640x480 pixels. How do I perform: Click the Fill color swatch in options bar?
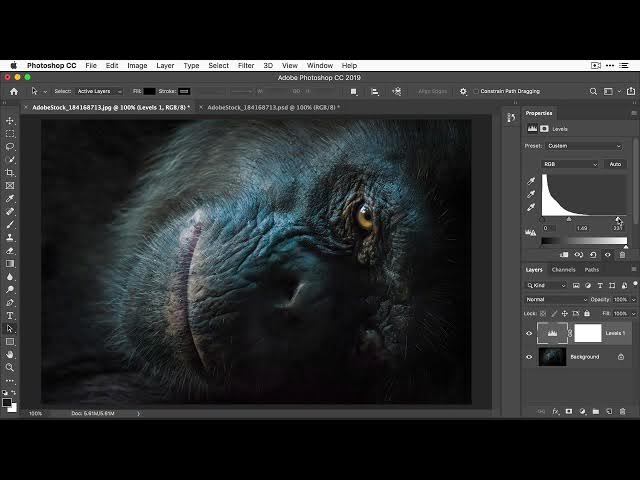coord(150,91)
